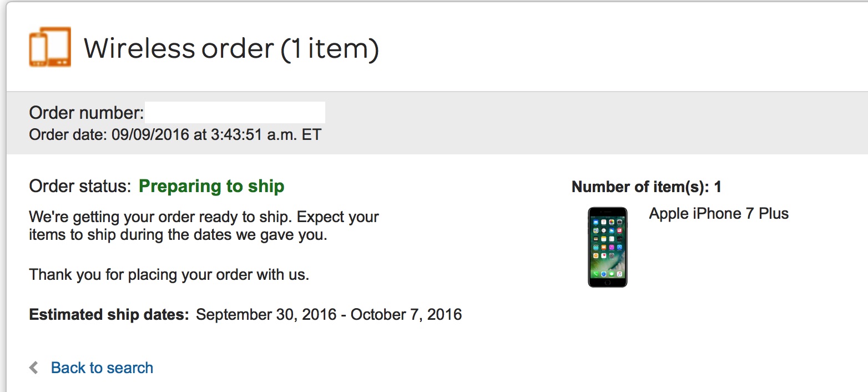Click the 'Order date:' label text
Image resolution: width=868 pixels, height=392 pixels.
pos(65,135)
